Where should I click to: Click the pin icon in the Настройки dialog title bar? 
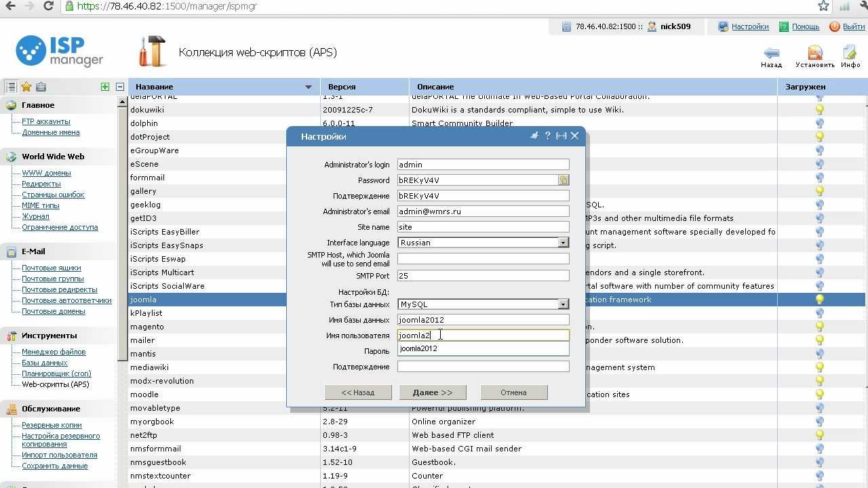[534, 136]
